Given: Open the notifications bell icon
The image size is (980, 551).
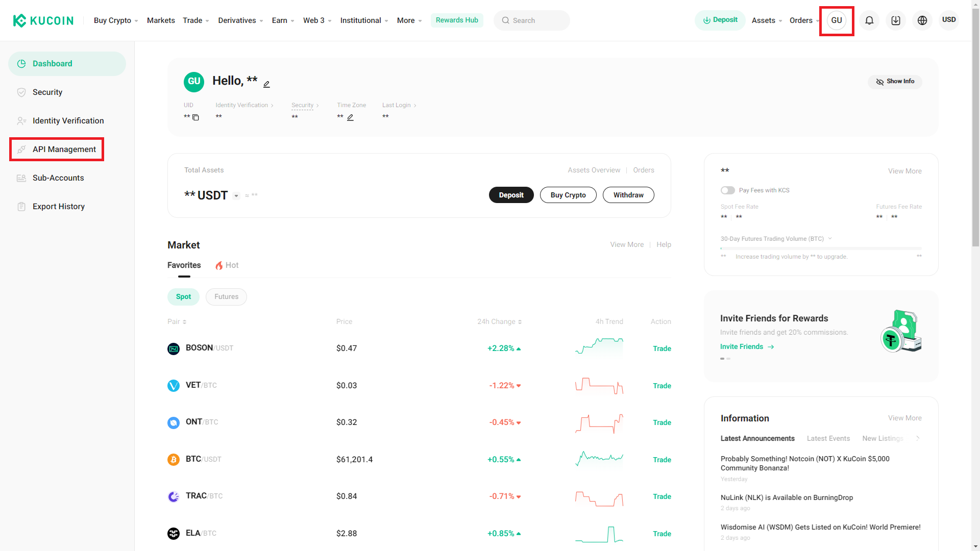Looking at the screenshot, I should (869, 20).
